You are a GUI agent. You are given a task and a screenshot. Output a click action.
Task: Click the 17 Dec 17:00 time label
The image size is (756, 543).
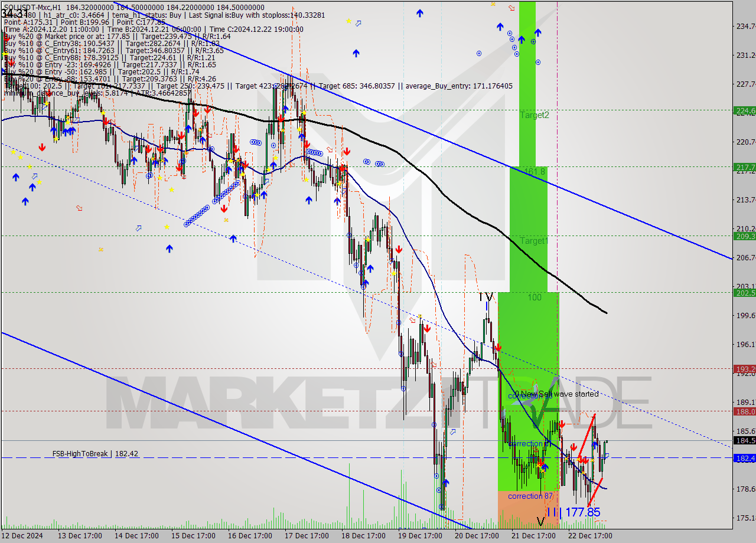tap(307, 536)
